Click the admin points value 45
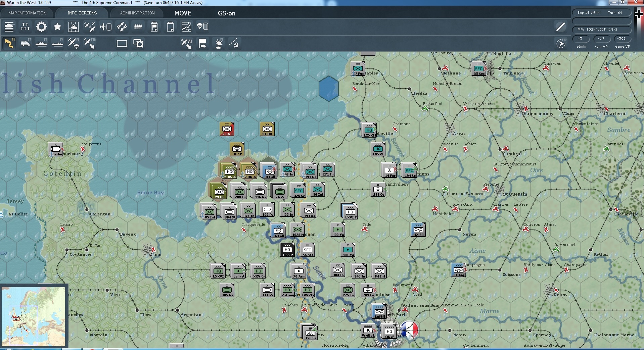644x350 pixels. 581,39
